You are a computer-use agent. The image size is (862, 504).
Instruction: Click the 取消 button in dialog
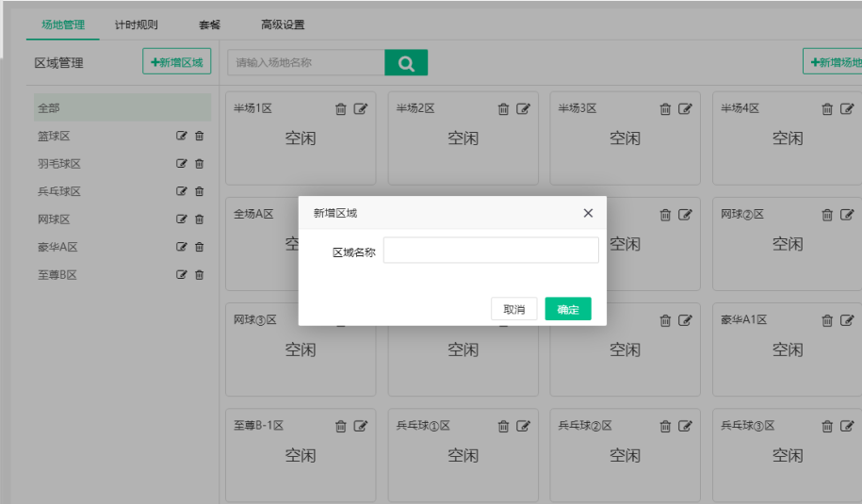click(513, 309)
